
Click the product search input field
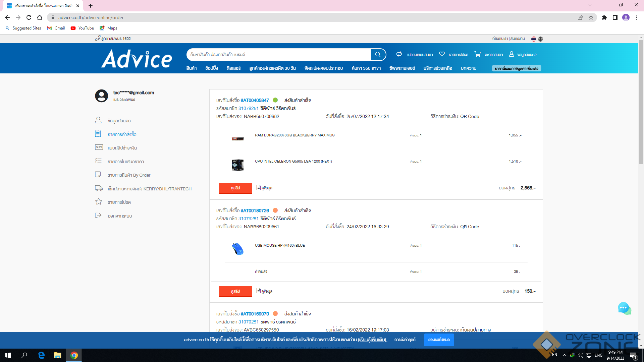pyautogui.click(x=278, y=55)
